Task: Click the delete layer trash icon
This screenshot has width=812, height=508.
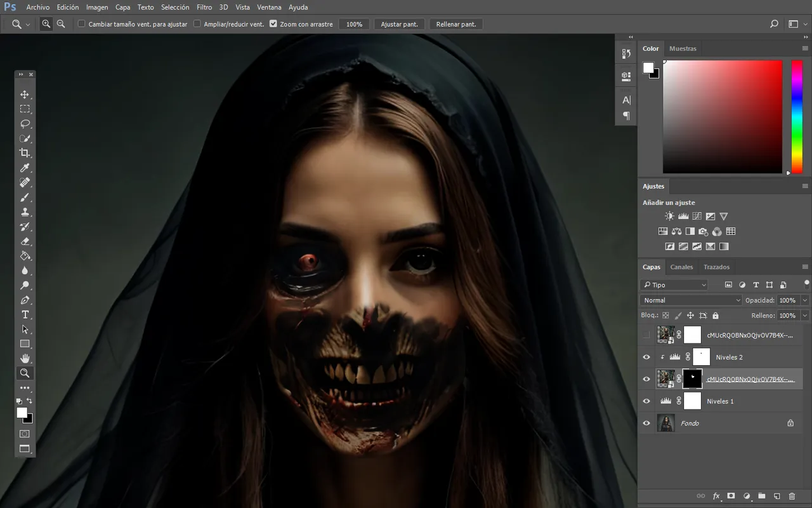Action: click(792, 496)
